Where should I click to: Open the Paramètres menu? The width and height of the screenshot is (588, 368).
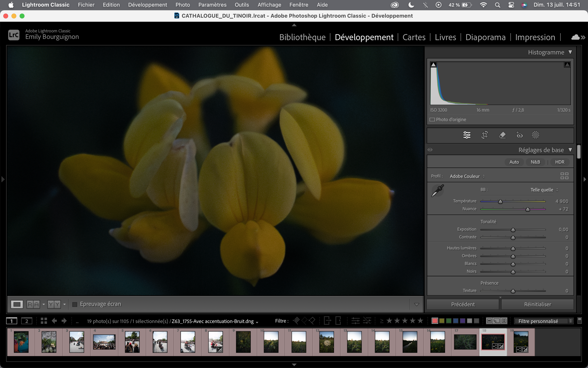[x=212, y=5]
